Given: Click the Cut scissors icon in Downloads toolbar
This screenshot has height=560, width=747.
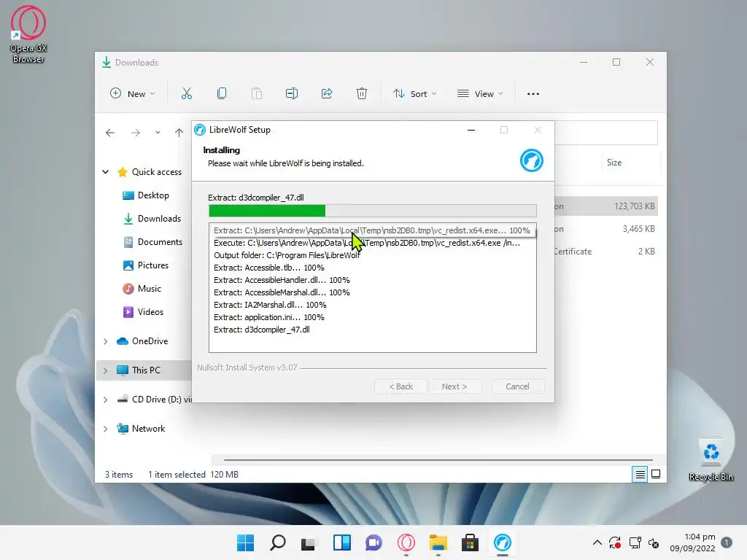Looking at the screenshot, I should 186,93.
